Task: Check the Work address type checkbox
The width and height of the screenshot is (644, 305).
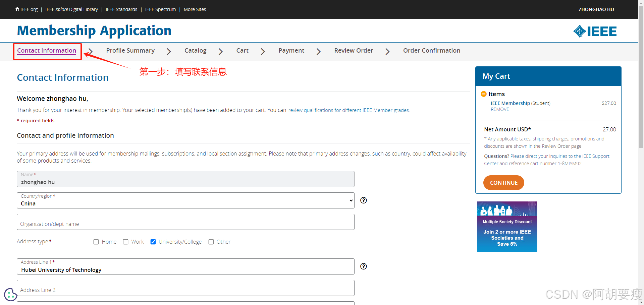Action: [x=126, y=242]
